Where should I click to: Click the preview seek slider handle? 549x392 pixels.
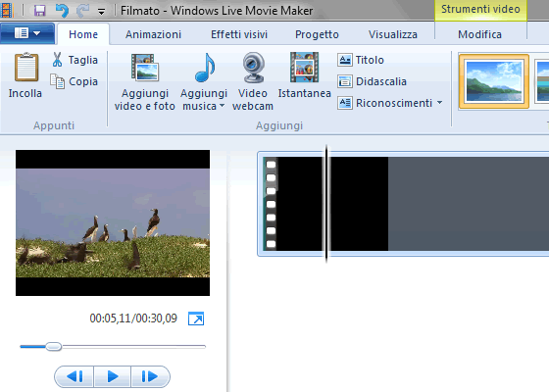pyautogui.click(x=54, y=347)
